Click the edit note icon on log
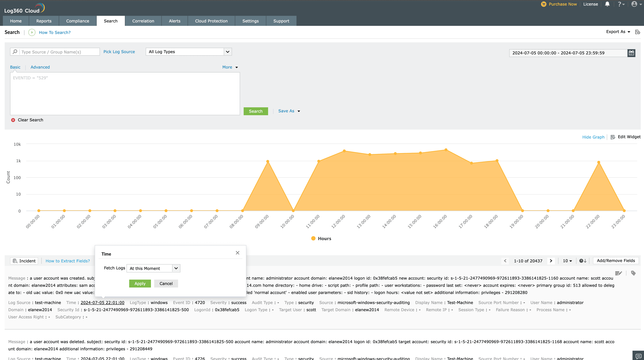Viewport: 644px width, 360px height. tap(618, 273)
